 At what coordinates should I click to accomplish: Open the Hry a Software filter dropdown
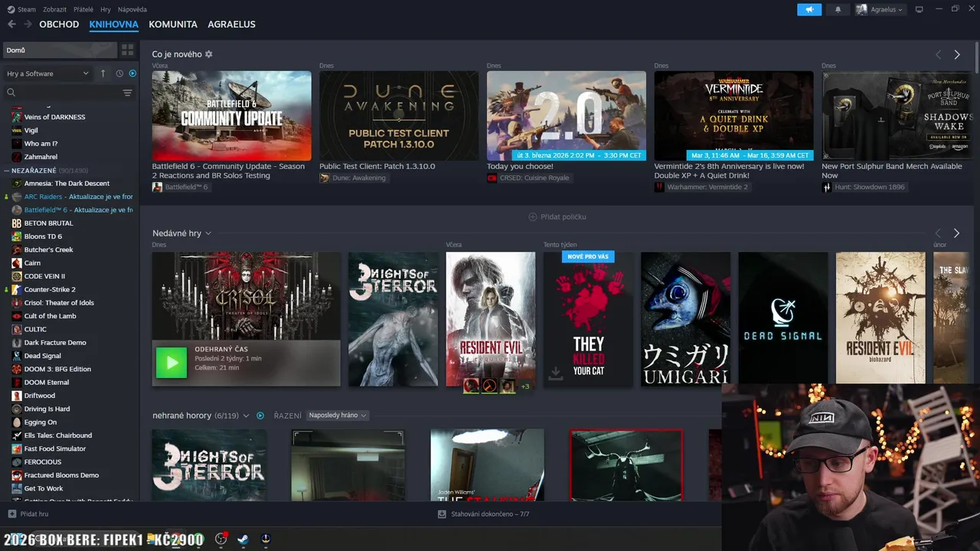point(47,73)
